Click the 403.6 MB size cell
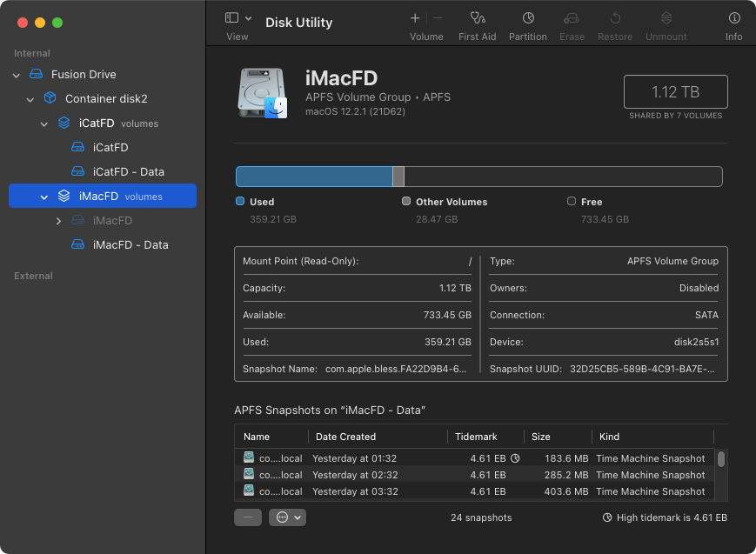Viewport: 756px width, 554px height. (566, 491)
